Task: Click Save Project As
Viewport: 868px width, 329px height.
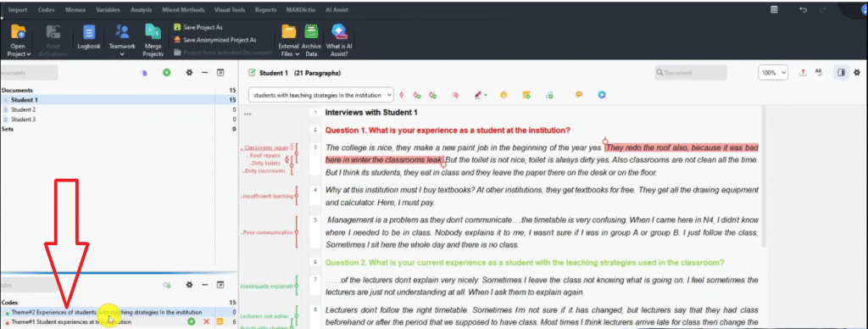Action: (198, 27)
